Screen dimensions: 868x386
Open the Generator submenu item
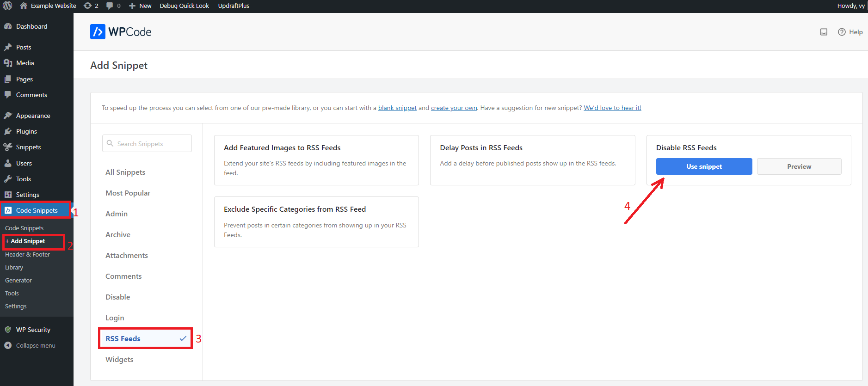[x=18, y=280]
